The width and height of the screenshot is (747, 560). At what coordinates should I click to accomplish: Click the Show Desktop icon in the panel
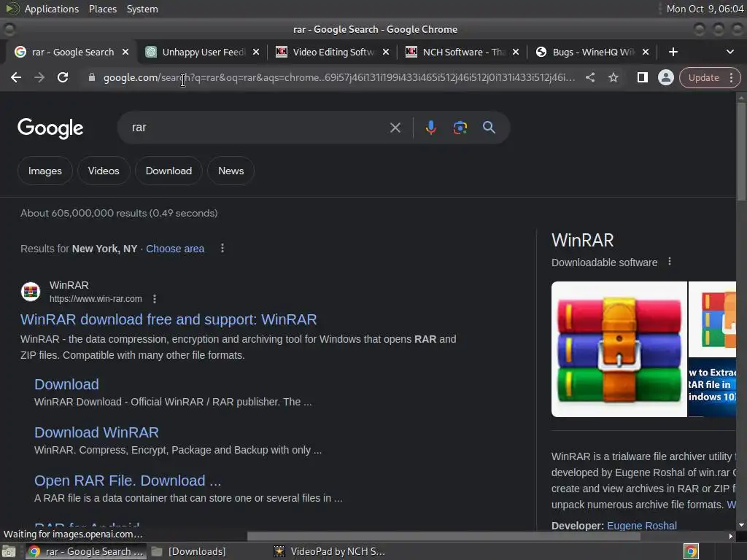coord(9,551)
